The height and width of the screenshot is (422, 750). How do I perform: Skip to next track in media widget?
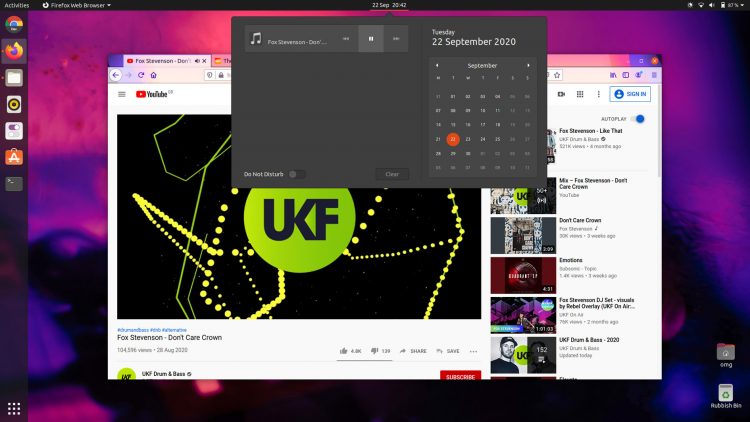pos(396,39)
